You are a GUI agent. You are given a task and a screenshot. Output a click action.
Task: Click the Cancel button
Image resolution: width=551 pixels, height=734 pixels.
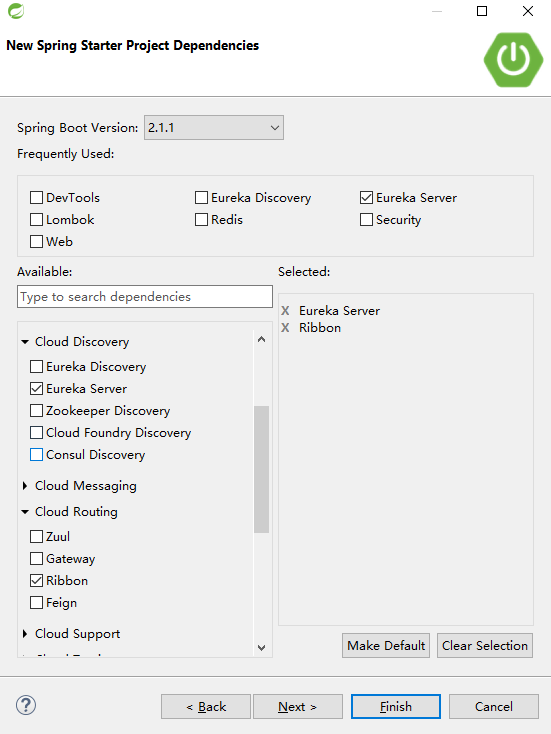click(494, 706)
